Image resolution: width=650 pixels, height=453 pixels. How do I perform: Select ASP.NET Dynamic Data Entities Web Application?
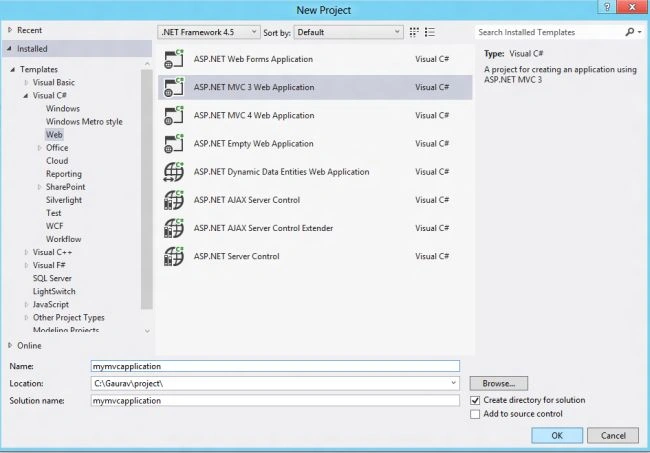[281, 172]
